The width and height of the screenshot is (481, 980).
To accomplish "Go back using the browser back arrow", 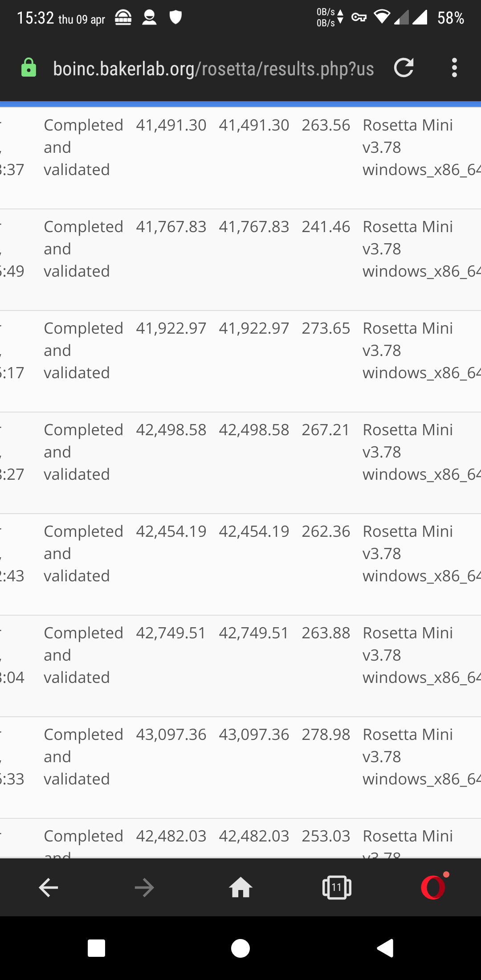I will (x=49, y=888).
